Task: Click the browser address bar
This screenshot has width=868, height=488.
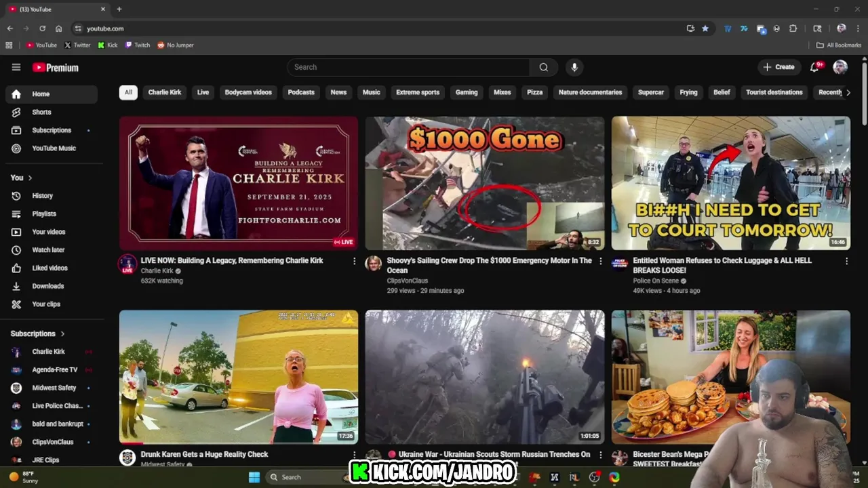Action: (380, 28)
